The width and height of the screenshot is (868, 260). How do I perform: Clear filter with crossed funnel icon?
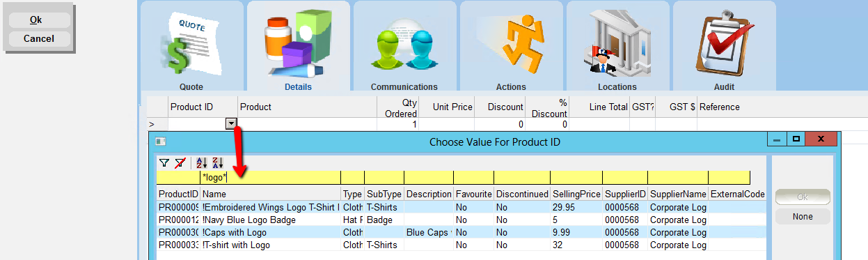point(180,162)
